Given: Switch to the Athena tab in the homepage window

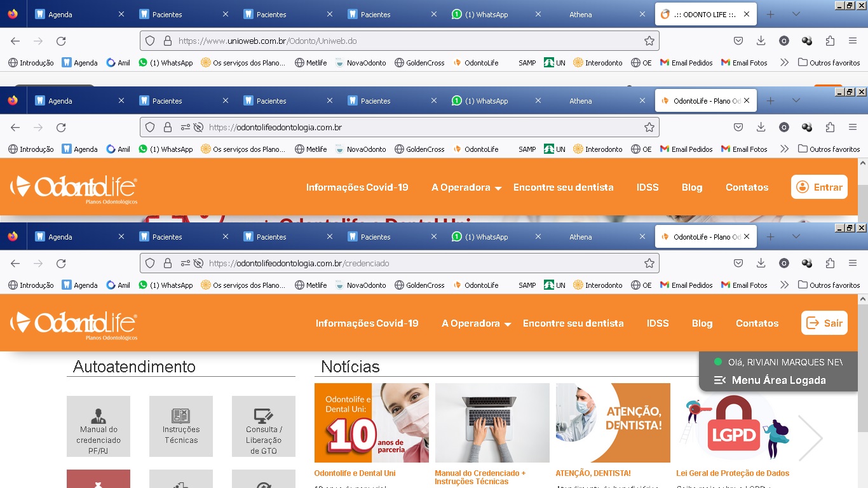Looking at the screenshot, I should (x=600, y=100).
